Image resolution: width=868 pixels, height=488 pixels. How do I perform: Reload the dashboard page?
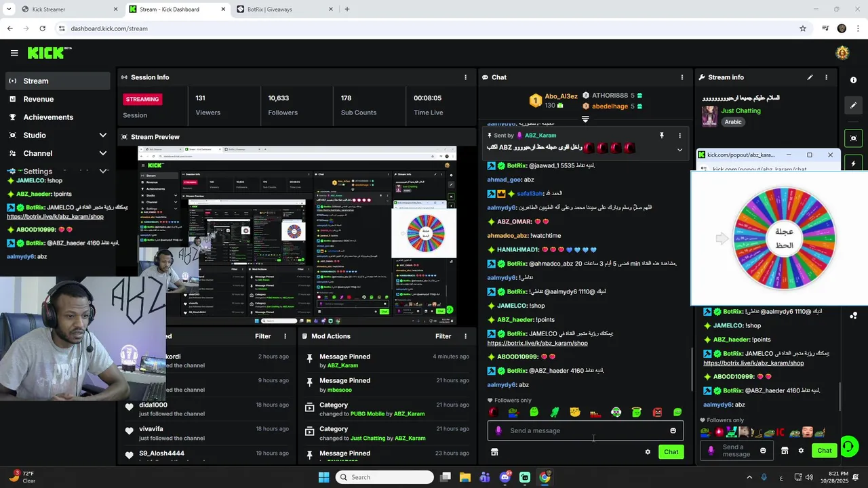click(42, 28)
